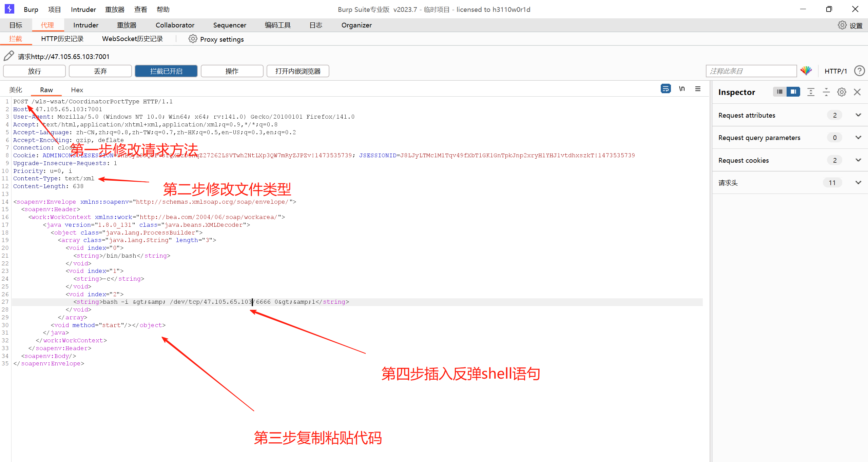This screenshot has width=868, height=462.
Task: Expand the 请求头 section
Action: [x=858, y=182]
